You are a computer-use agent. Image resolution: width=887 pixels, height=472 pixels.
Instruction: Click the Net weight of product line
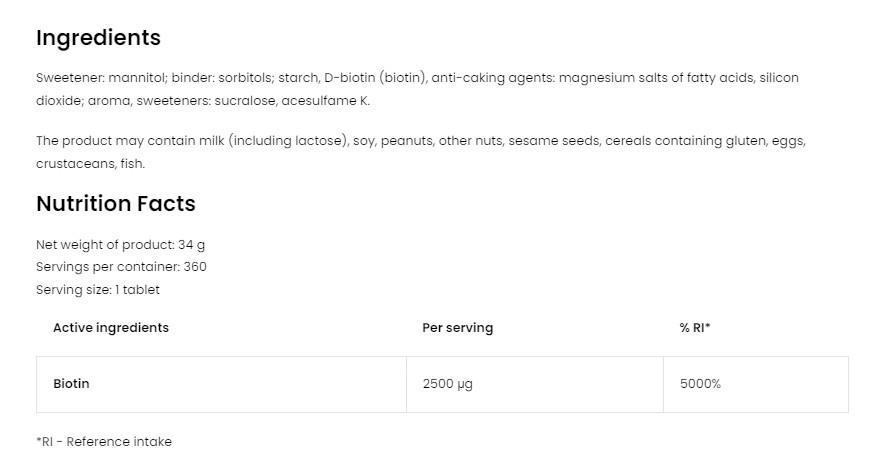[x=120, y=245]
